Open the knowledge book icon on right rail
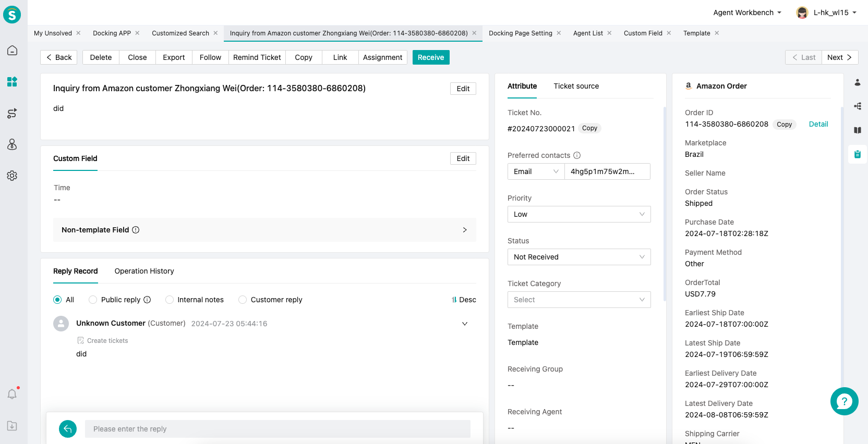This screenshot has width=868, height=444. (858, 130)
